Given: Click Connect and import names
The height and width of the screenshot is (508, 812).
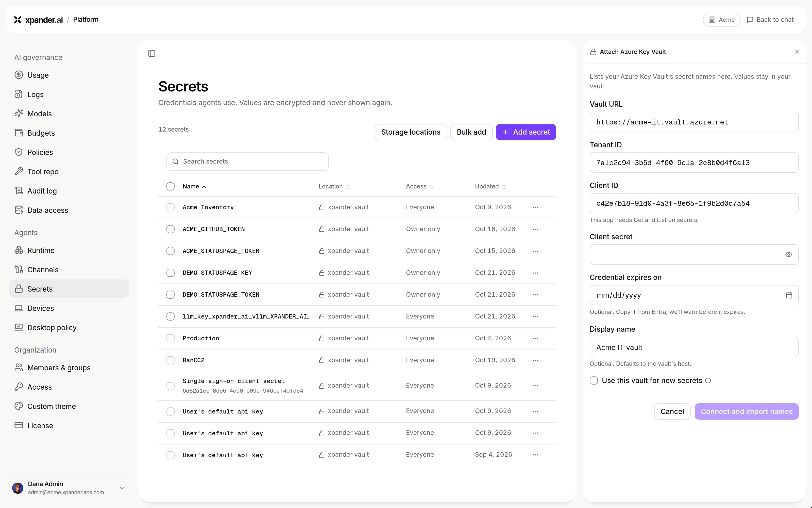Looking at the screenshot, I should point(747,411).
